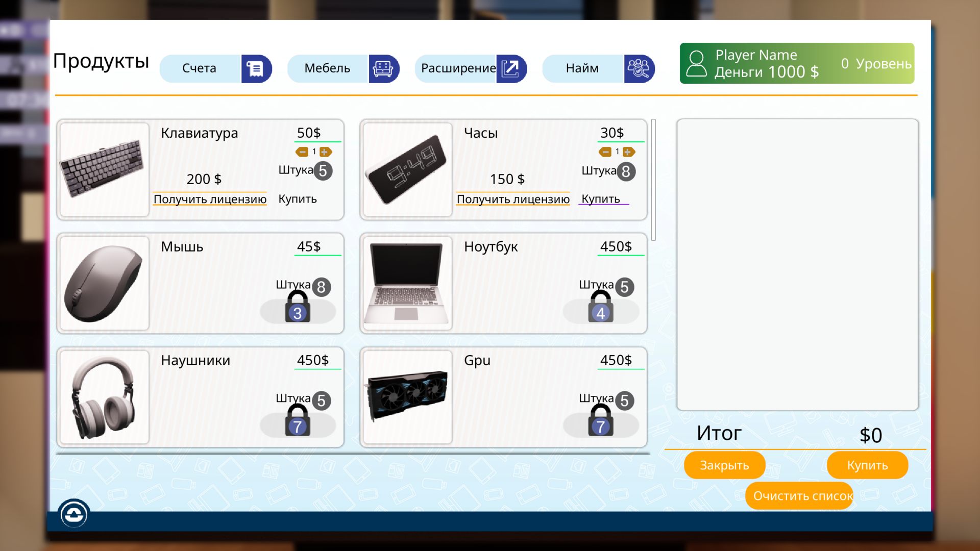This screenshot has width=980, height=551.
Task: Click the hiring people search icon
Action: (x=638, y=68)
